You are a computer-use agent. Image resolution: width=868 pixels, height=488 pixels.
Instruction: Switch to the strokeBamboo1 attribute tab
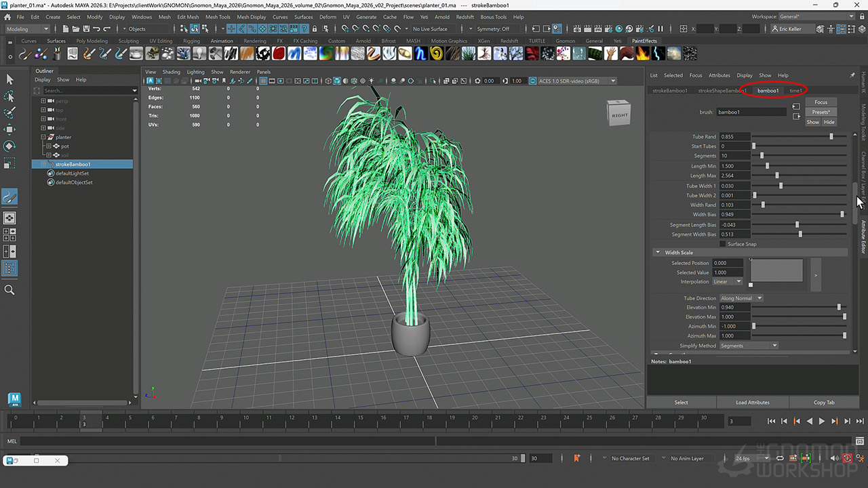point(669,91)
